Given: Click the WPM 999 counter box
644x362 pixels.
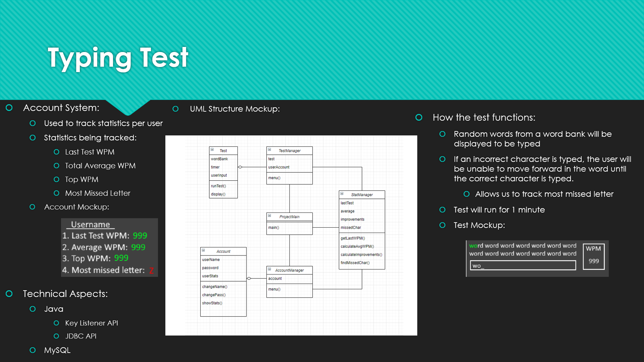Looking at the screenshot, I should (593, 256).
